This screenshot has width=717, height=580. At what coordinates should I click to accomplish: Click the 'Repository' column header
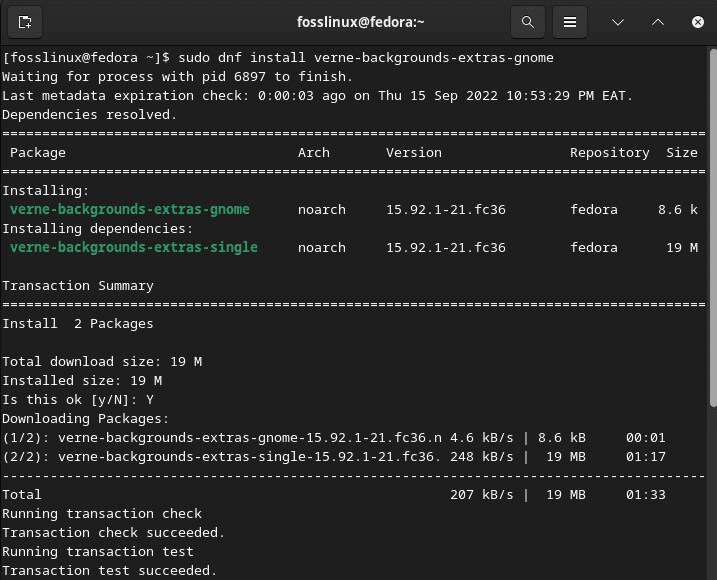coord(610,153)
